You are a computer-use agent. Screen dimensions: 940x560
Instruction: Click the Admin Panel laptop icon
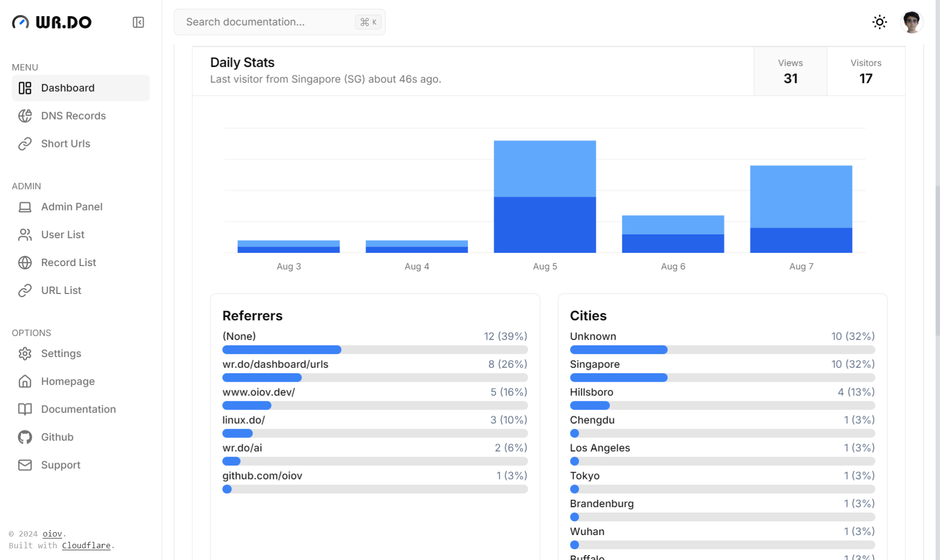click(25, 207)
